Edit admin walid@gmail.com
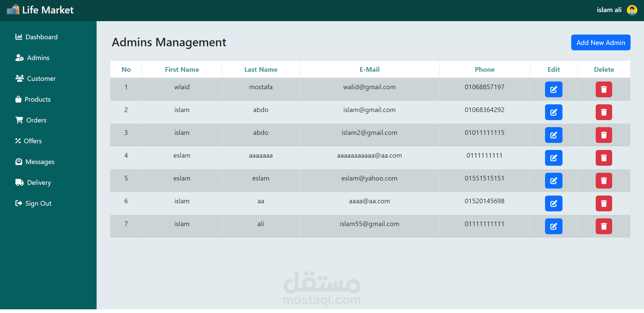The image size is (644, 313). coord(553,90)
